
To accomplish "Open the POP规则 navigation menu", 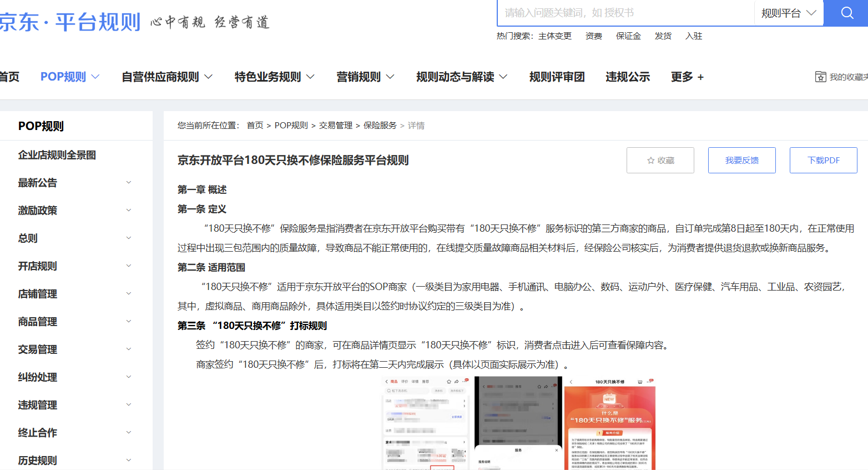I will coord(70,77).
